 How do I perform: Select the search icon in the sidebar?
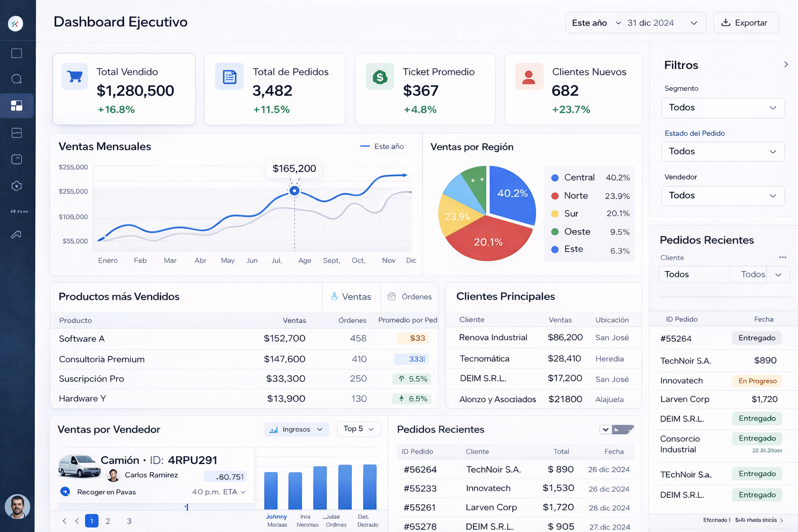pos(16,79)
